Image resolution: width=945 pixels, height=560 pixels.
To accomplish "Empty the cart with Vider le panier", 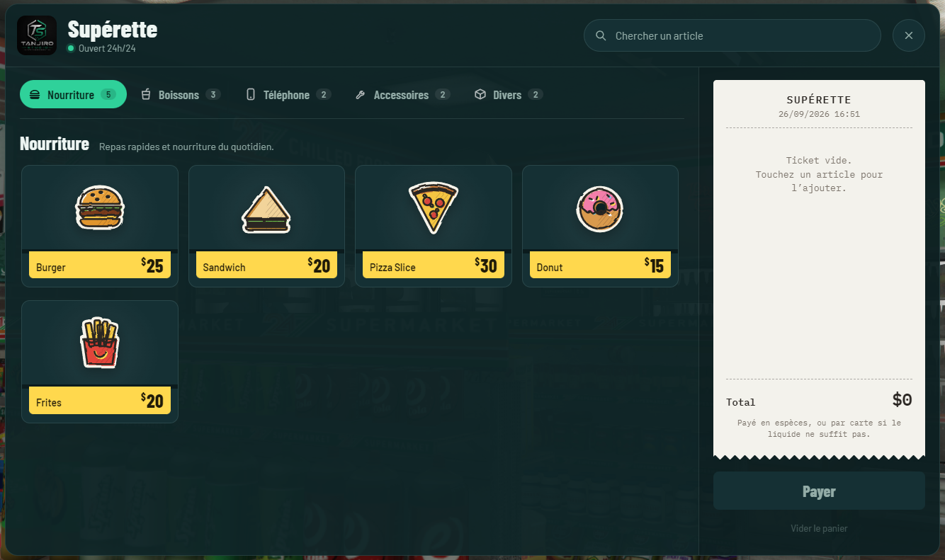I will click(x=819, y=528).
